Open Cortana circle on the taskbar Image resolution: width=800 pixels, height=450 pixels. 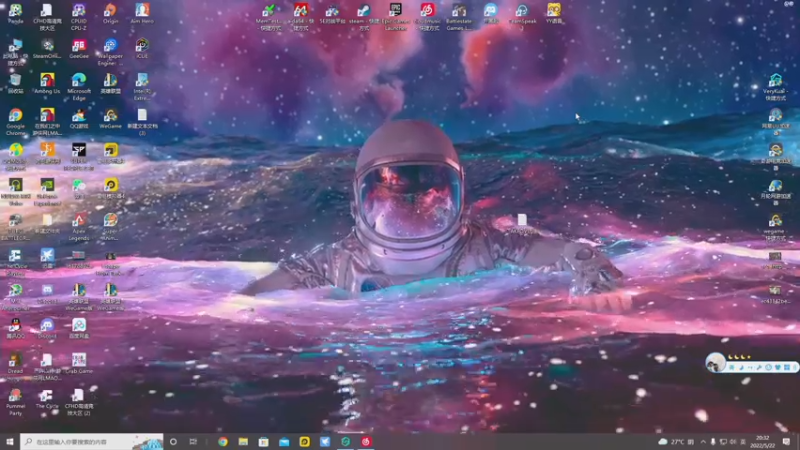click(173, 441)
